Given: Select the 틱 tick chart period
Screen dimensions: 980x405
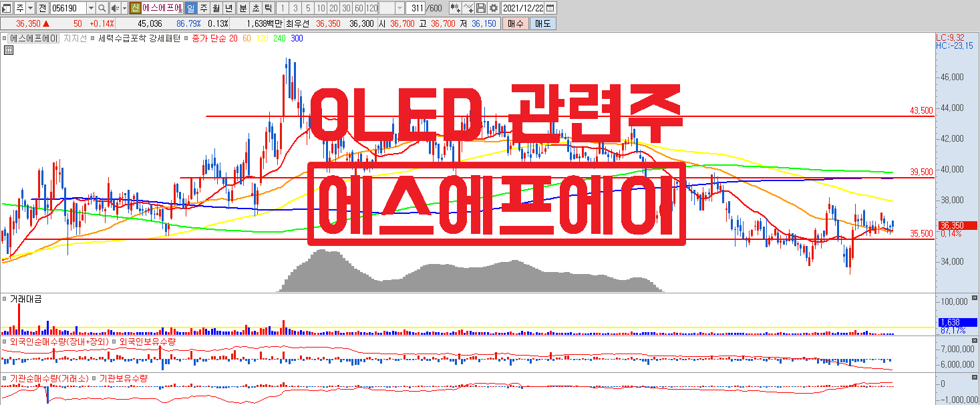Looking at the screenshot, I should click(x=269, y=8).
